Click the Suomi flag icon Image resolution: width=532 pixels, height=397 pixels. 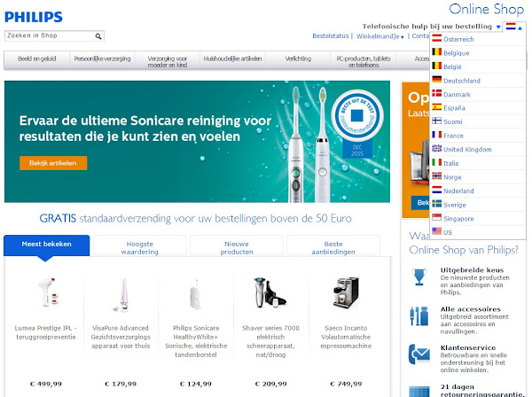(x=436, y=121)
